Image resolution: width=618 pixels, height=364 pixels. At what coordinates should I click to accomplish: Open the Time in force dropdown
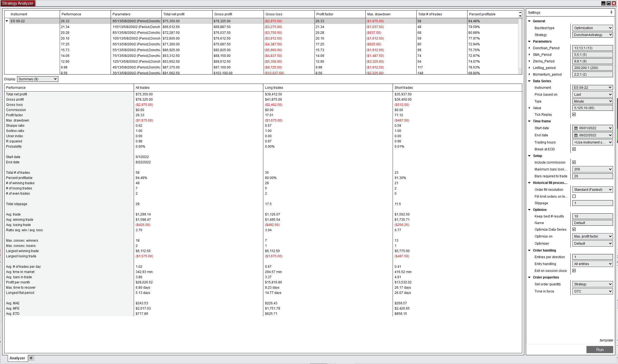click(592, 291)
